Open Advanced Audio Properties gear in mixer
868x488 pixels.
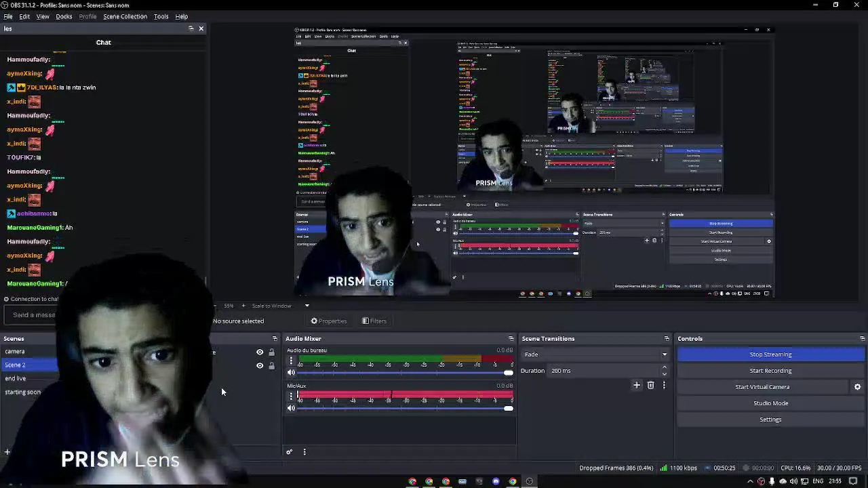pyautogui.click(x=289, y=452)
